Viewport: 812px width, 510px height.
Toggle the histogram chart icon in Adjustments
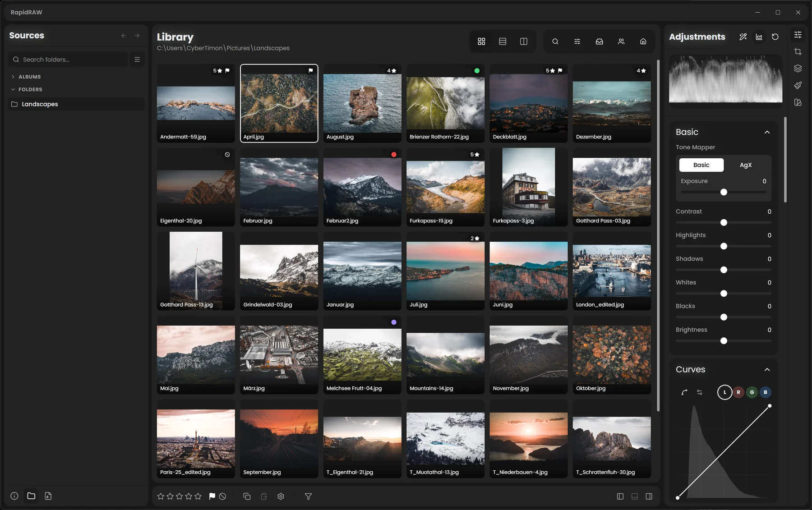759,37
